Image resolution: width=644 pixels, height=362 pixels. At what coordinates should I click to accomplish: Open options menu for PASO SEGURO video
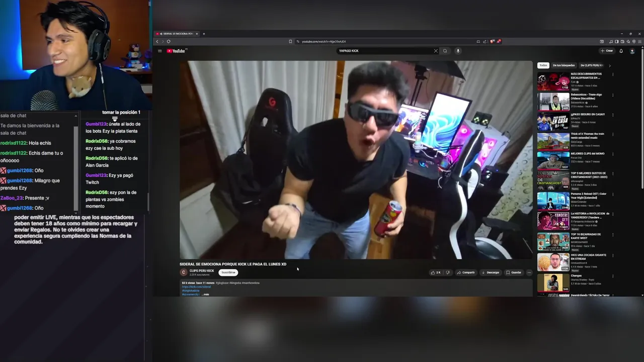613,115
